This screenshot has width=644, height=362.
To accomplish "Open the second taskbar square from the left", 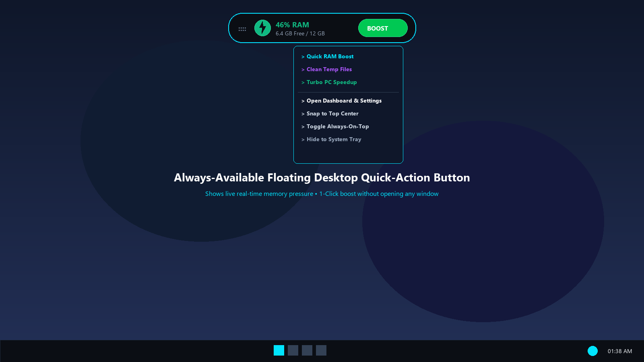I will pos(293,350).
